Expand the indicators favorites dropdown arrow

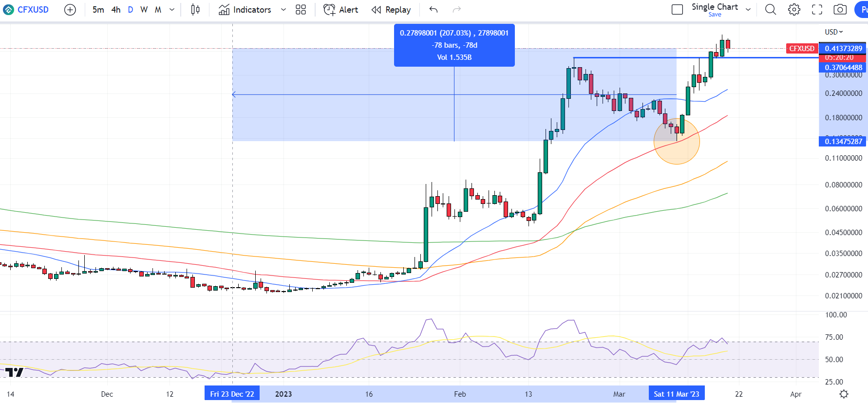point(283,10)
